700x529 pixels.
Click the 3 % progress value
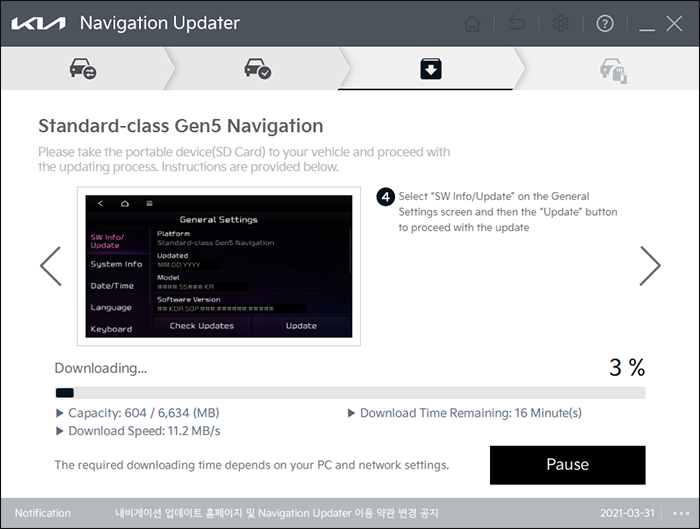coord(627,367)
